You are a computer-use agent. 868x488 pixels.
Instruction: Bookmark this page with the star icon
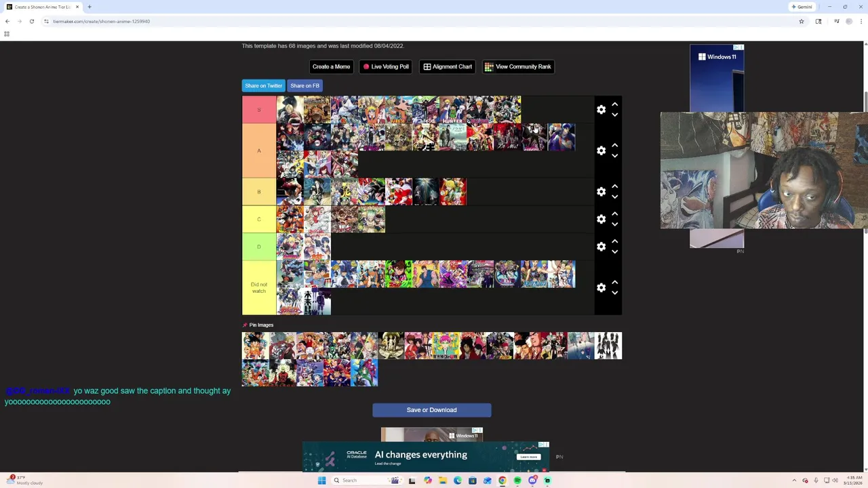point(801,21)
